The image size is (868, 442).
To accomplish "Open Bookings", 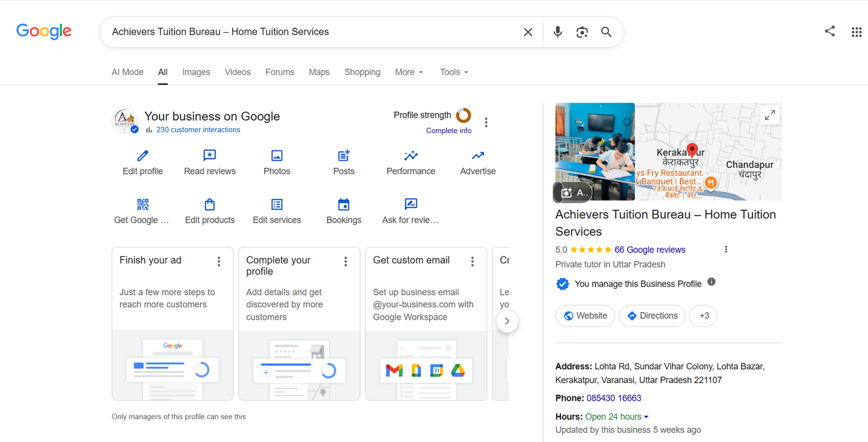I will 344,212.
